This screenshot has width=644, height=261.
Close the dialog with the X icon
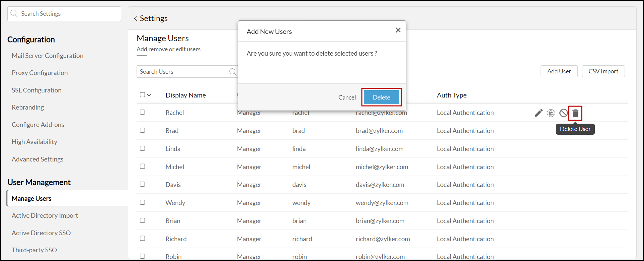coord(398,30)
